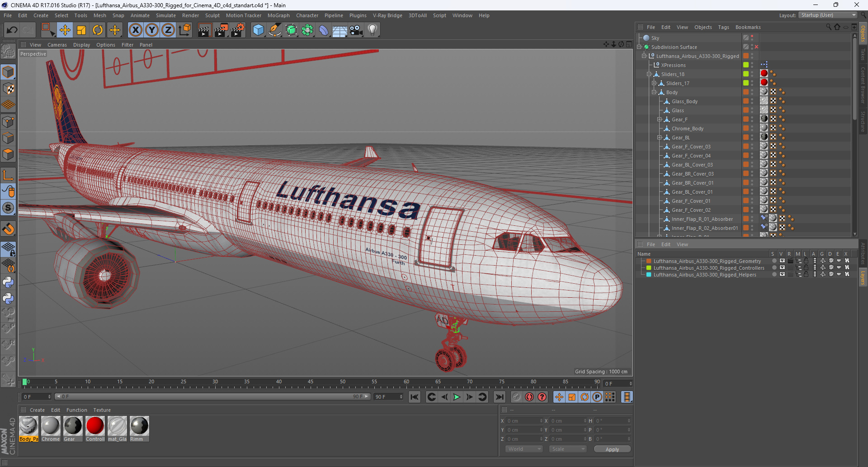This screenshot has height=467, width=868.
Task: Click the Apply button
Action: tap(612, 449)
